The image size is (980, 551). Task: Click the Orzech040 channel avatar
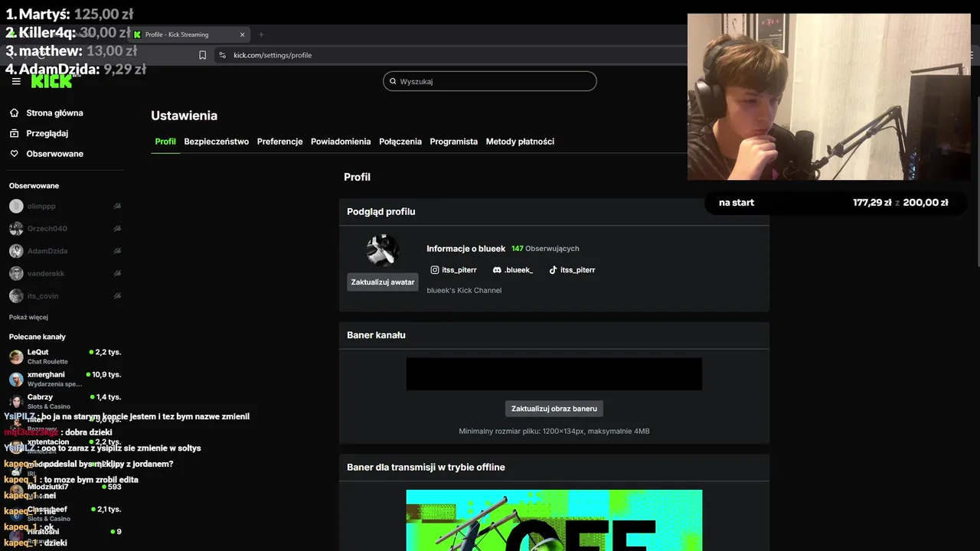tap(16, 228)
